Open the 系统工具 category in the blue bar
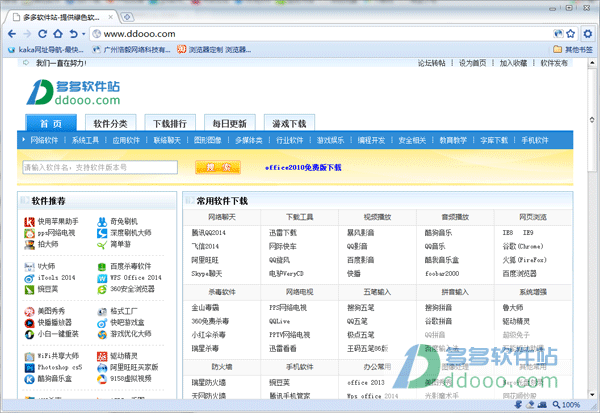The image size is (600, 413). (x=85, y=140)
